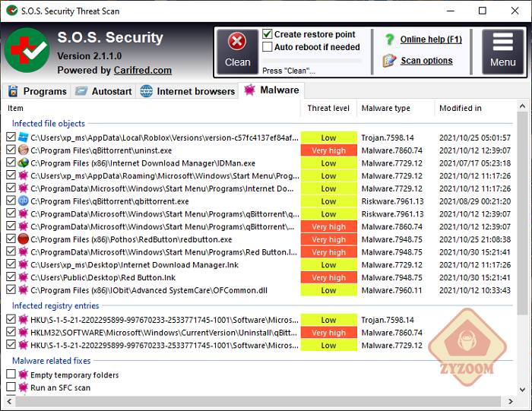
Task: Enable Run an SFC scan checkbox
Action: [11, 387]
